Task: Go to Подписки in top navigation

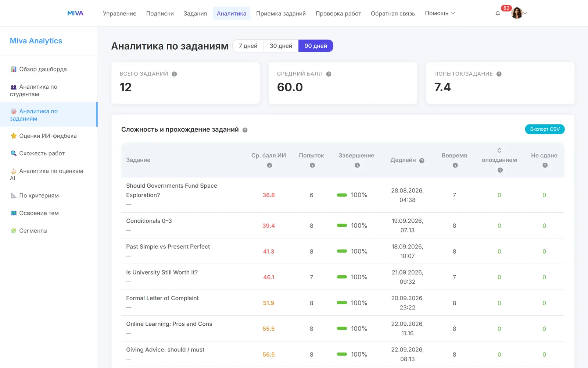Action: point(160,14)
